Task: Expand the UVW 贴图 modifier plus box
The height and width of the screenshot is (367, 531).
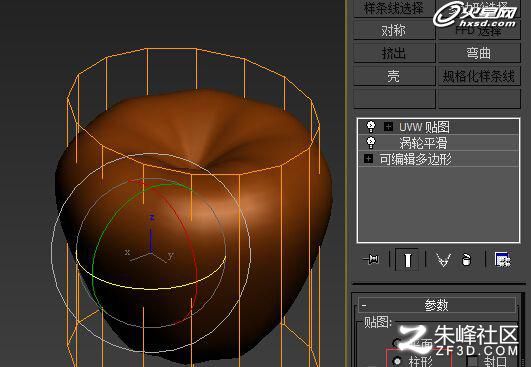Action: point(388,127)
